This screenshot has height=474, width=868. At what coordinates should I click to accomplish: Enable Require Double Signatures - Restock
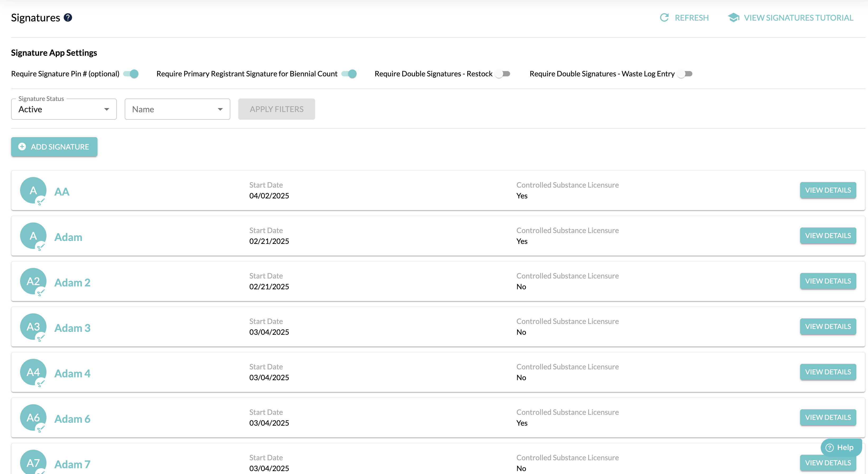[x=503, y=74]
